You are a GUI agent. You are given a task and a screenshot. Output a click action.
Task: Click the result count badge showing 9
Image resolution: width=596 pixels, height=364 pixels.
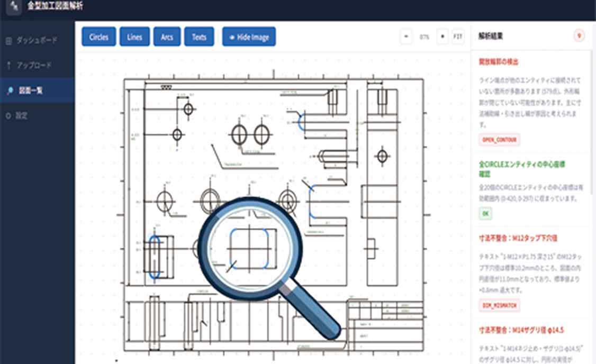pos(580,37)
